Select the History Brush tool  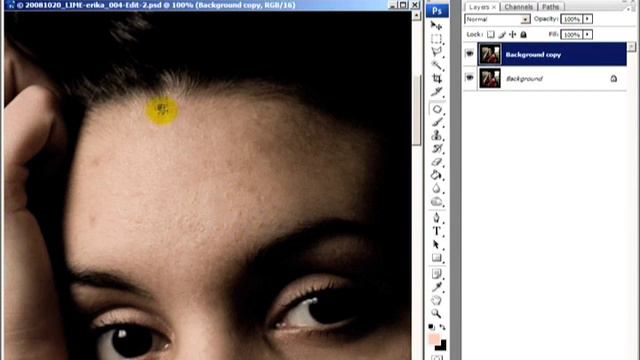(x=436, y=149)
